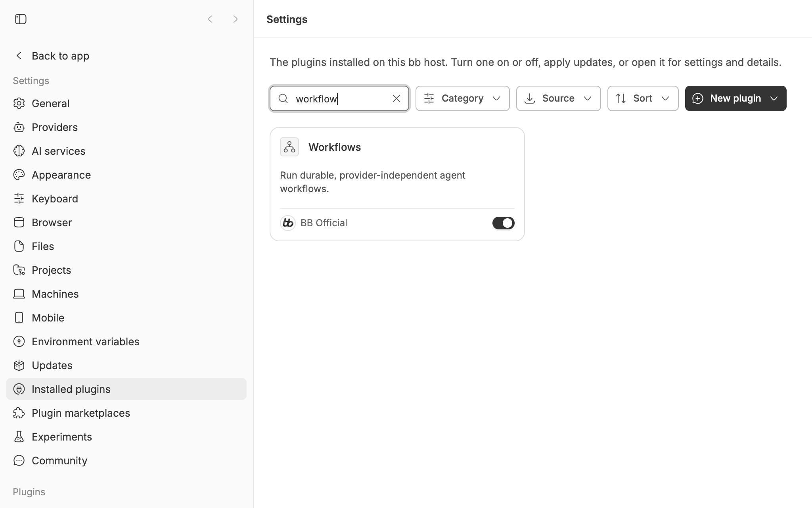Select Installed plugins in sidebar
This screenshot has height=508, width=812.
[126, 389]
